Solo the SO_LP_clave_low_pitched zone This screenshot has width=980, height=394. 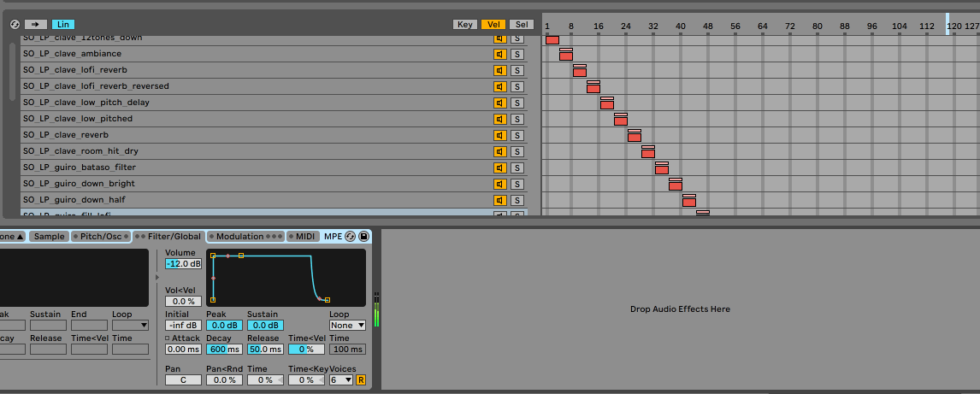point(517,119)
